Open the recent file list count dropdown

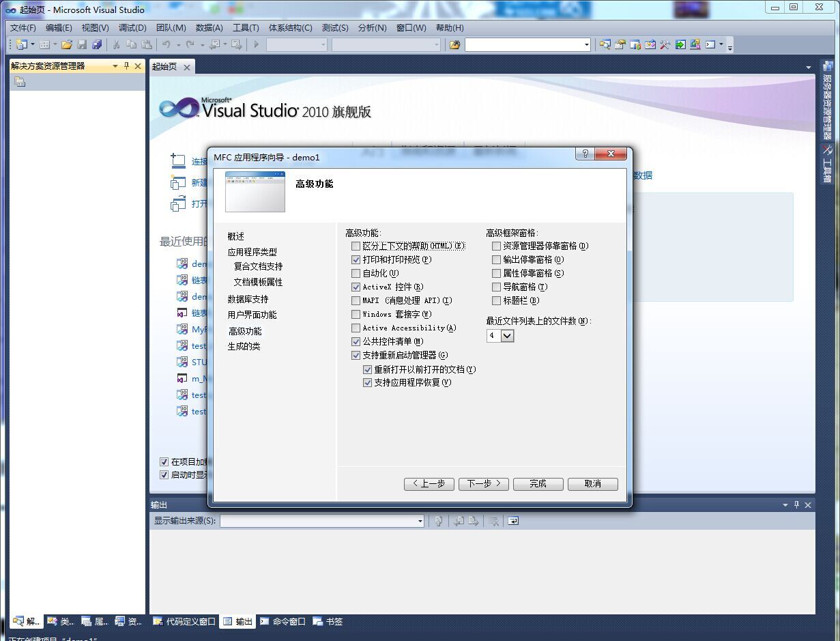pyautogui.click(x=507, y=336)
